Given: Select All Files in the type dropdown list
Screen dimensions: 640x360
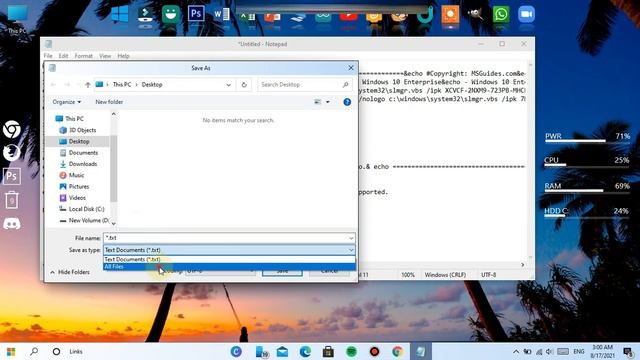Looking at the screenshot, I should 229,267.
